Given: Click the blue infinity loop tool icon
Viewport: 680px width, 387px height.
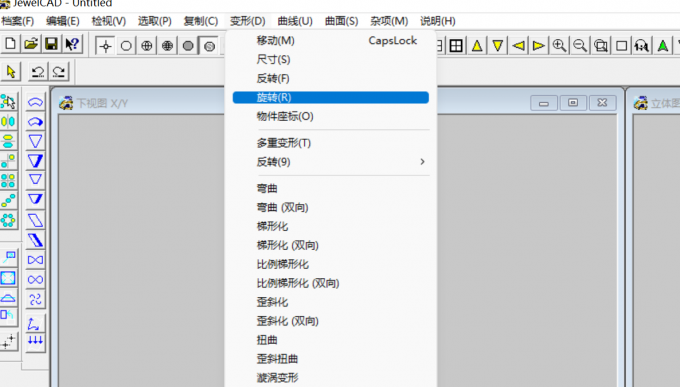Looking at the screenshot, I should click(x=35, y=279).
